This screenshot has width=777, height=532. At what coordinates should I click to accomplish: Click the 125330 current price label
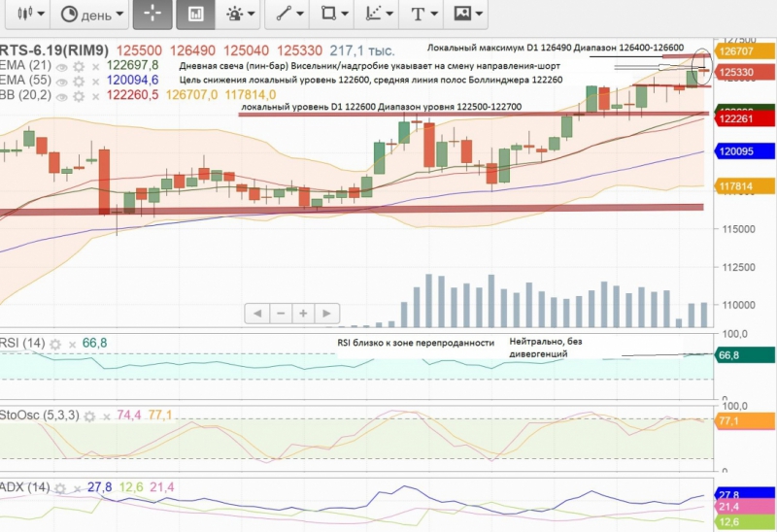click(x=744, y=72)
